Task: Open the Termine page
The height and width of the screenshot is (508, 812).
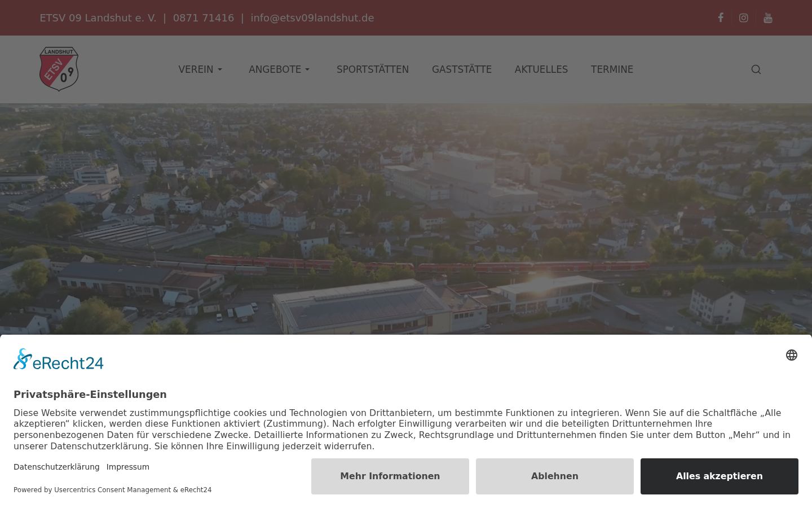Action: pyautogui.click(x=612, y=69)
